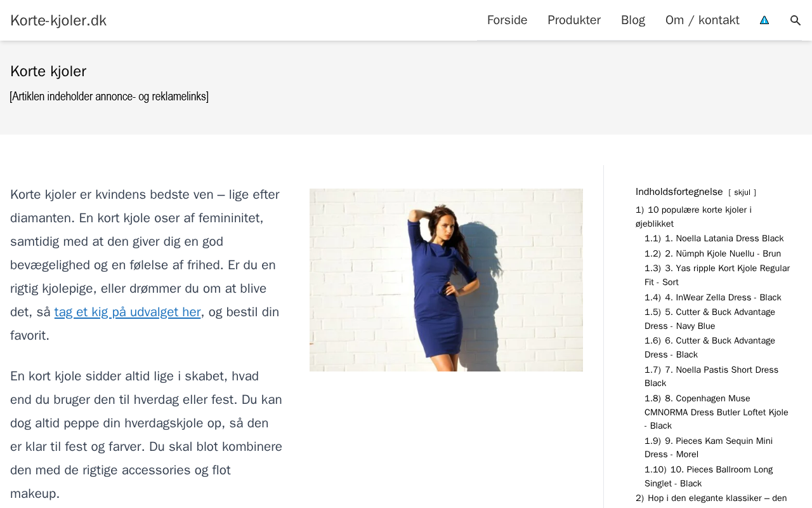
Task: Go to Yas ripple Kort Kjole section
Action: (x=717, y=275)
